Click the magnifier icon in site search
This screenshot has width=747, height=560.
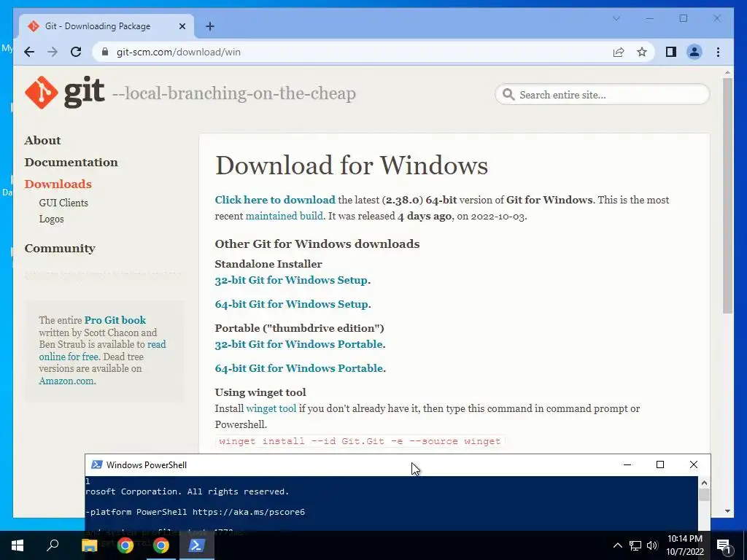pyautogui.click(x=508, y=94)
